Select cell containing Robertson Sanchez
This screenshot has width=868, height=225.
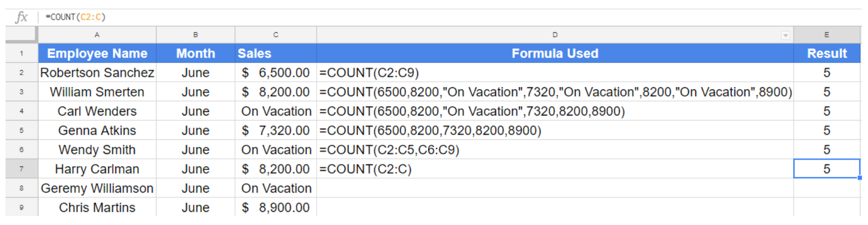(x=97, y=73)
